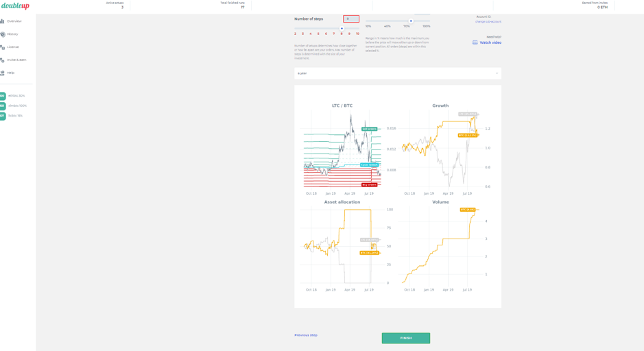The image size is (644, 351).
Task: Click the Watch video play icon
Action: [x=475, y=43]
